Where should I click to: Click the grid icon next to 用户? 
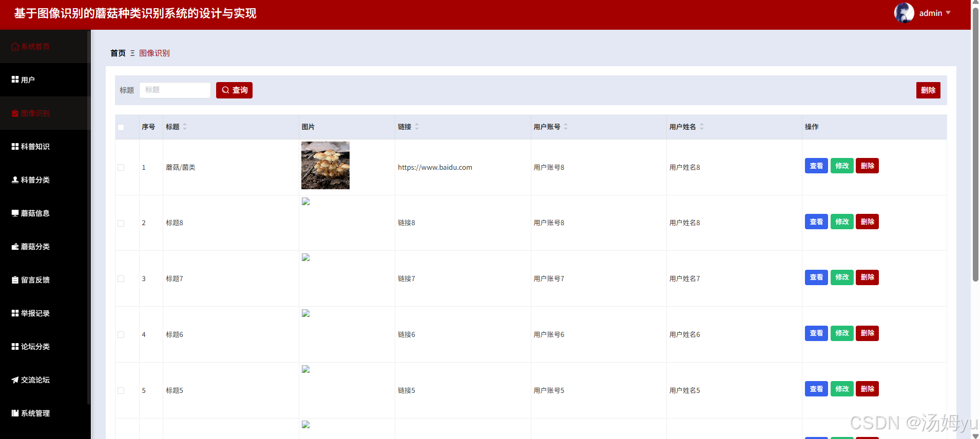15,79
